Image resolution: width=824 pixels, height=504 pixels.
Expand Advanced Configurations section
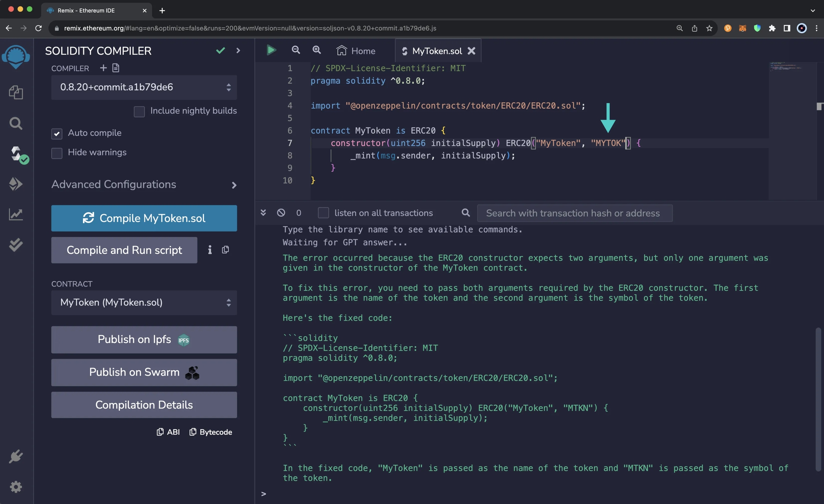[x=144, y=185]
